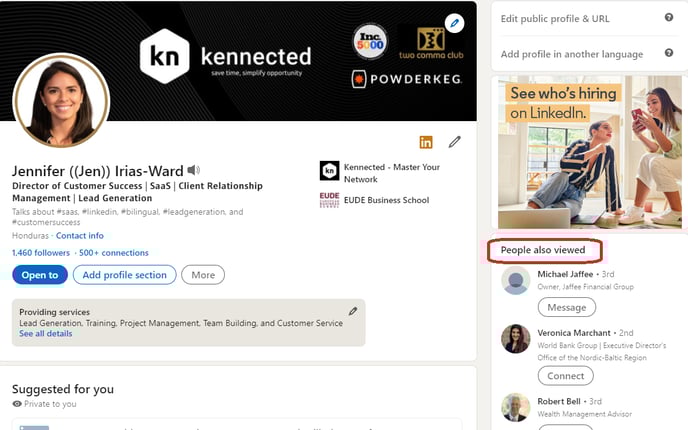Viewport: 688px width, 430px height.
Task: Click Add profile section button
Action: tap(125, 275)
